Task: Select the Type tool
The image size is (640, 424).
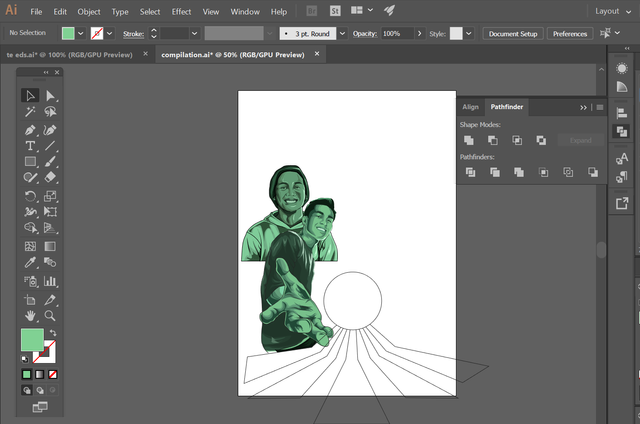Action: (30, 146)
